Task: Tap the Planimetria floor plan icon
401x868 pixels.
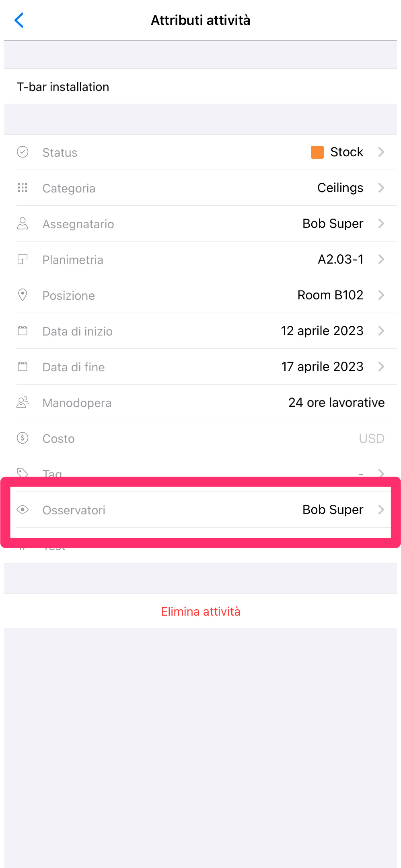Action: [23, 259]
